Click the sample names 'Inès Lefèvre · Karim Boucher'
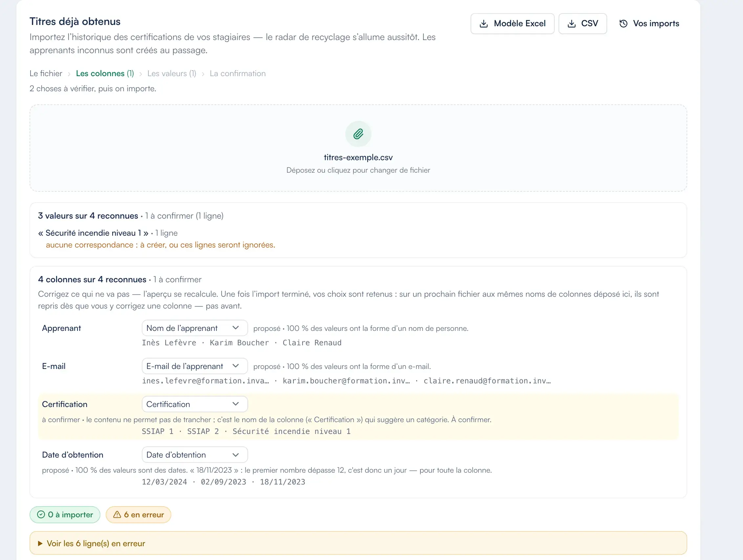Screen dimensions: 743x560 click(205, 343)
